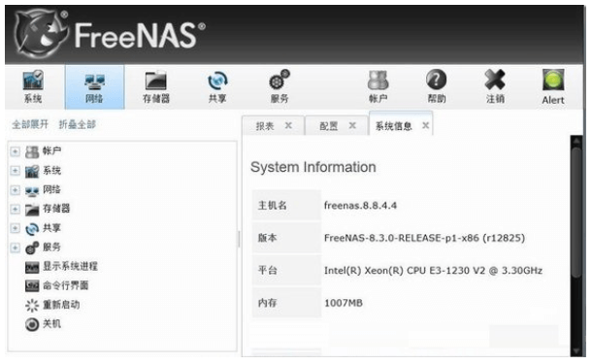This screenshot has width=592, height=364.
Task: Choose 关机 in the tree
Action: pyautogui.click(x=51, y=323)
